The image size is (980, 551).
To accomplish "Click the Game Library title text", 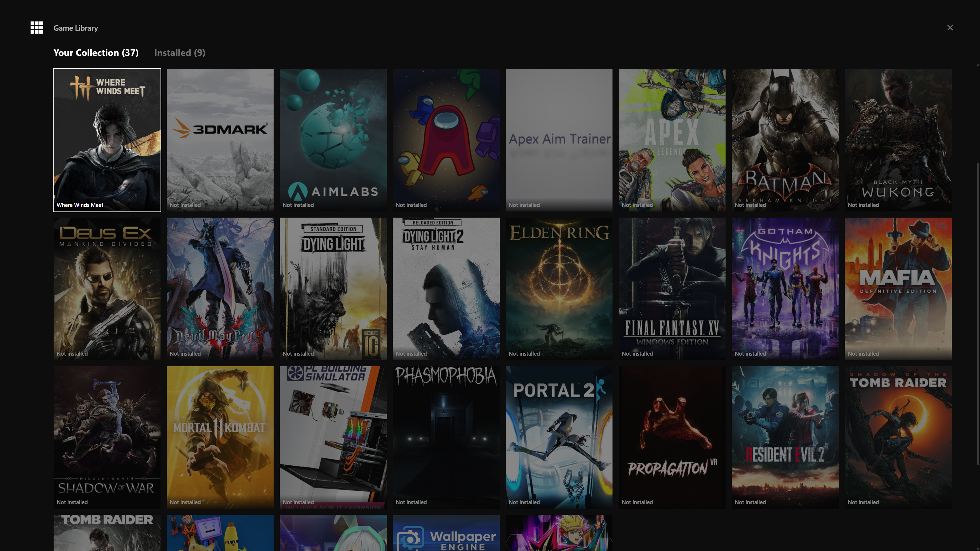I will (x=76, y=28).
